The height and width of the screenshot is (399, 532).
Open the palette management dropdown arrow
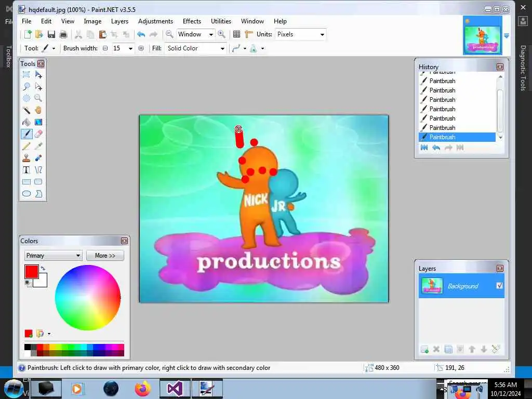point(49,334)
